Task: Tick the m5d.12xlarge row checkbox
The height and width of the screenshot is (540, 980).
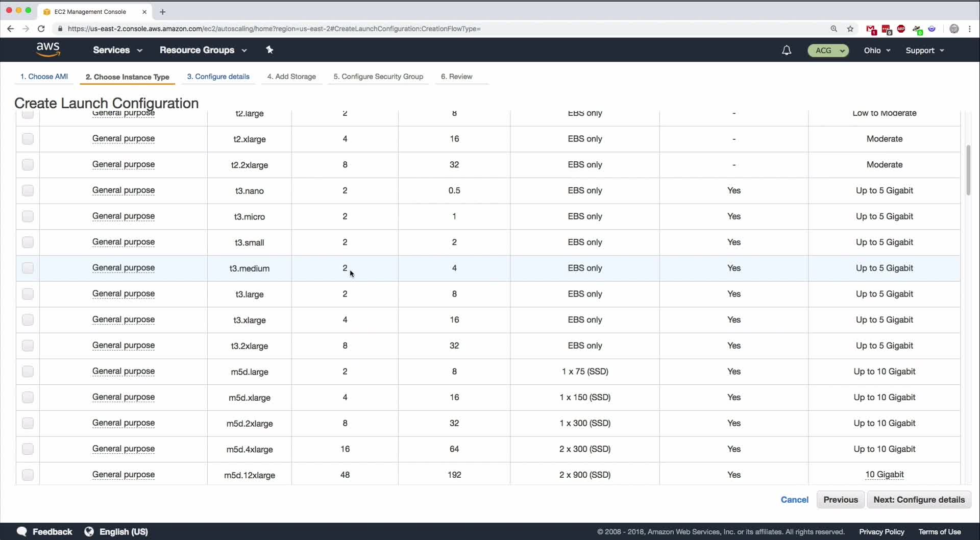Action: [28, 475]
